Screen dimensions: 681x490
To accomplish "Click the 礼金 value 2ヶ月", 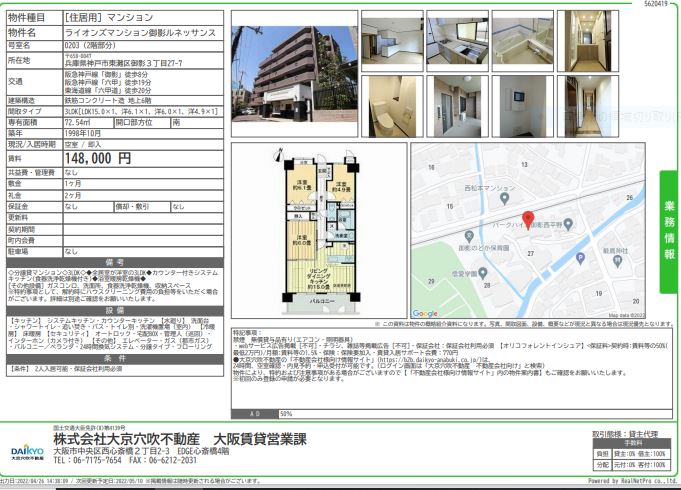I will point(73,195).
